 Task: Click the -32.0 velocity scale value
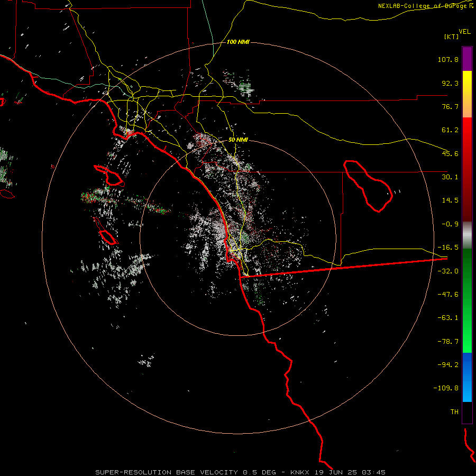448,271
